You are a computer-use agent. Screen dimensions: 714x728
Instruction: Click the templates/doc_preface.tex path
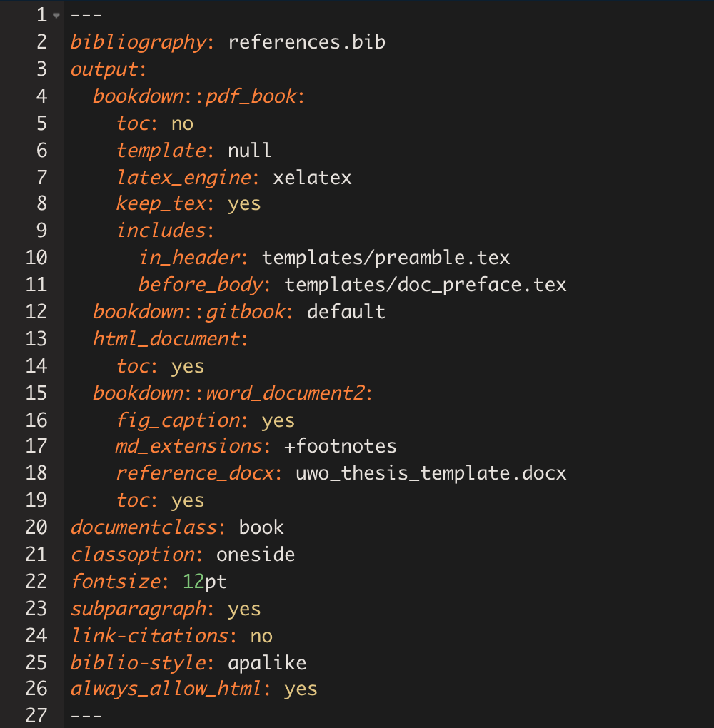[x=425, y=285]
